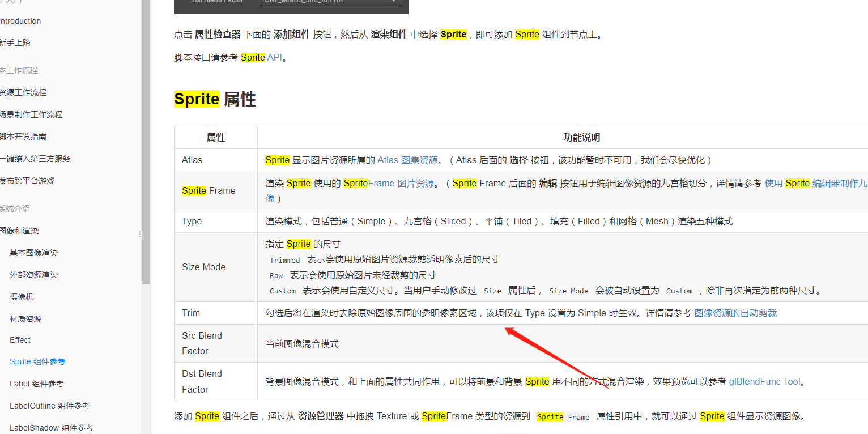The width and height of the screenshot is (868, 434).
Task: Click the Trim property cell
Action: click(216, 313)
